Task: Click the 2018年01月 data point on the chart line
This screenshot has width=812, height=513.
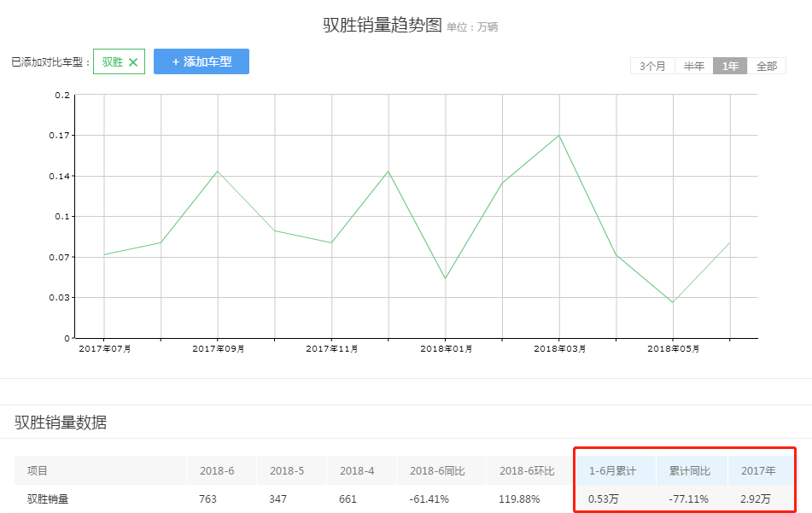Action: click(446, 278)
